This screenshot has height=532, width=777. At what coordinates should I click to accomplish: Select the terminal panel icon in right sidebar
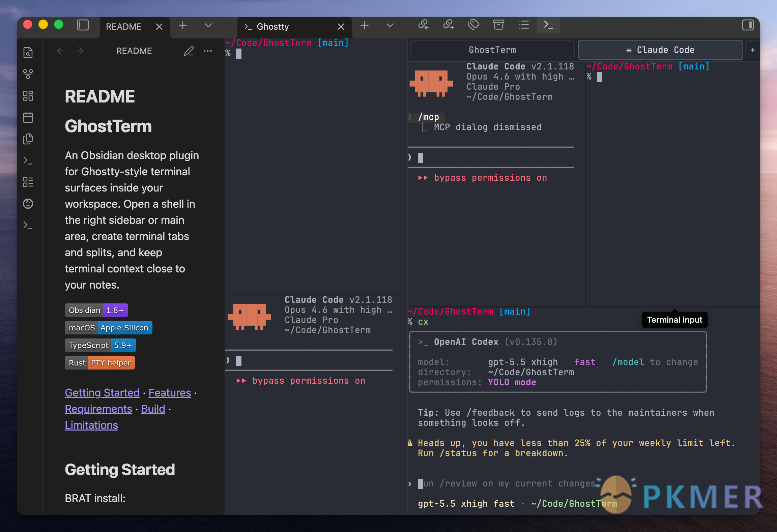click(549, 25)
